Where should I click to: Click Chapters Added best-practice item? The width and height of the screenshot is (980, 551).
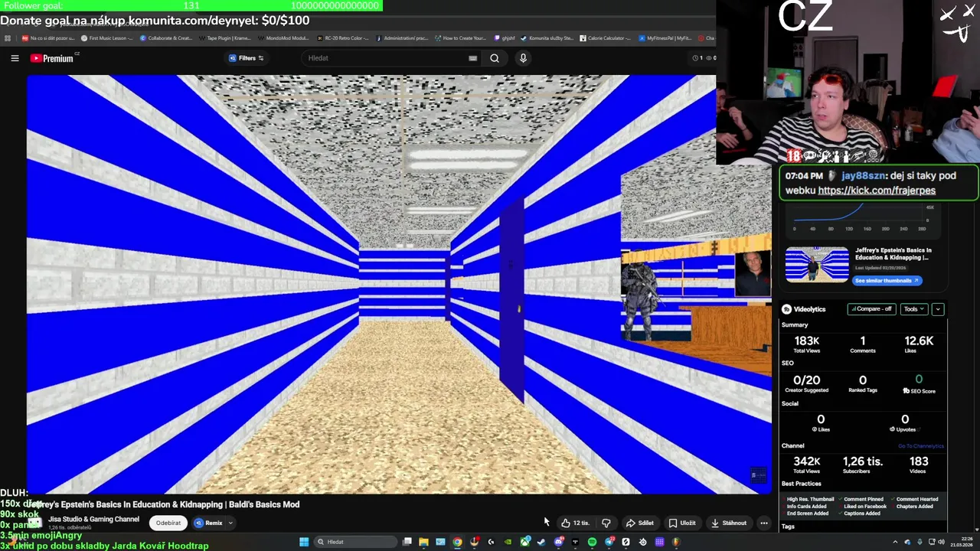(912, 506)
